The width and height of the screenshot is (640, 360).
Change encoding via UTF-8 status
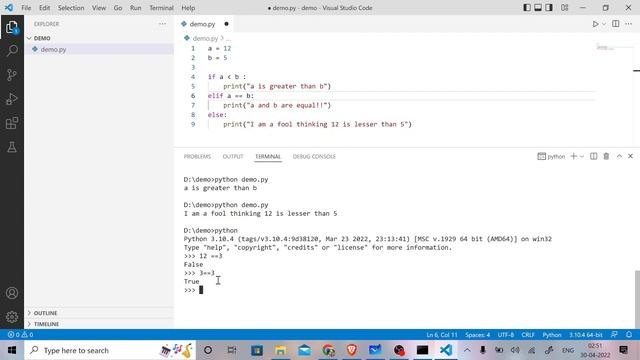(x=506, y=335)
